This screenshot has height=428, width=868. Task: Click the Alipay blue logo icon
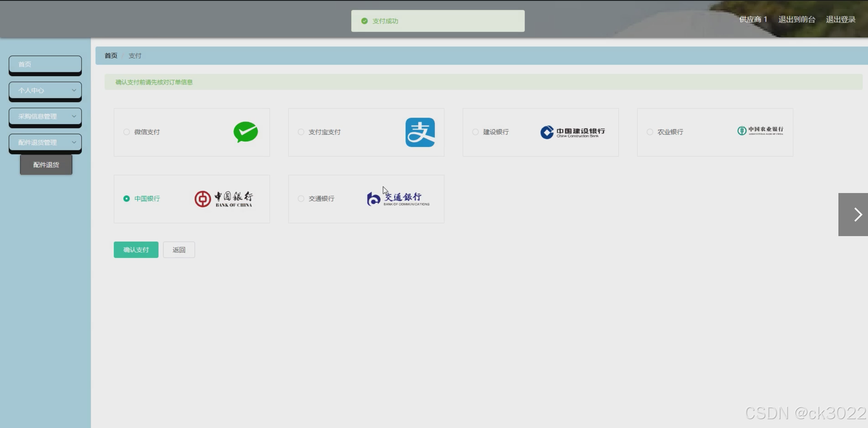[x=420, y=132]
